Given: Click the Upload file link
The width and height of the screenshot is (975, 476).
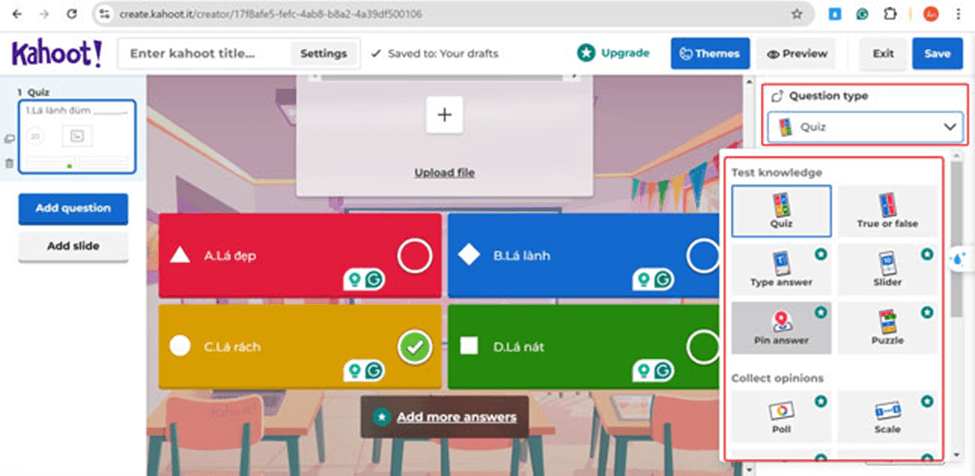Looking at the screenshot, I should (x=444, y=173).
